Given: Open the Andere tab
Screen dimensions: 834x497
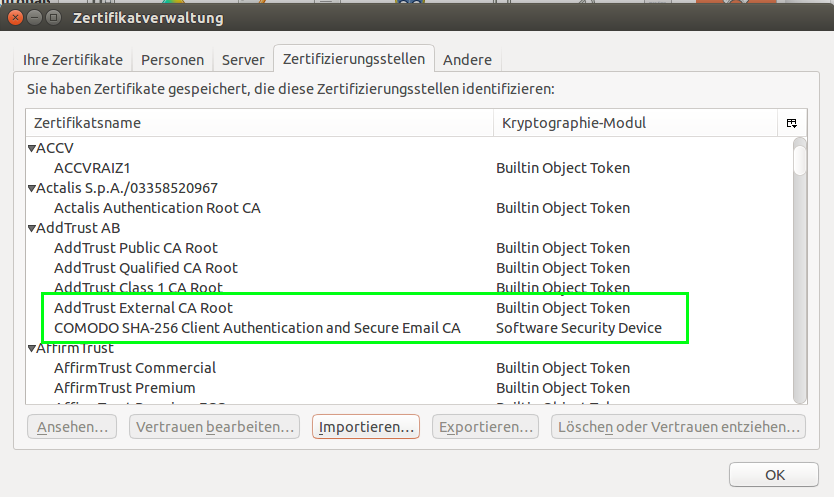Looking at the screenshot, I should (467, 60).
